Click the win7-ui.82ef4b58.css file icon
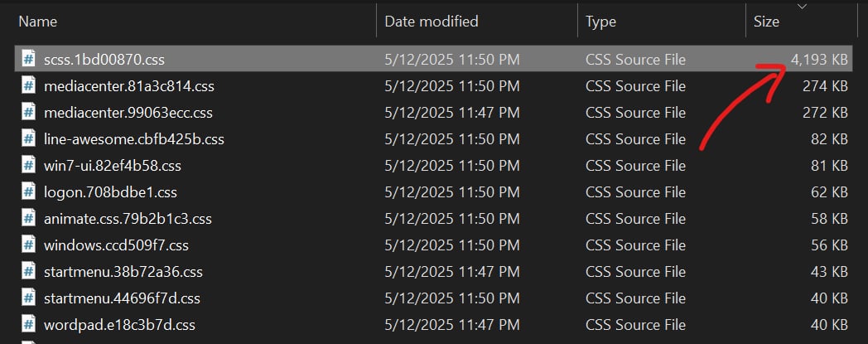 coord(28,166)
